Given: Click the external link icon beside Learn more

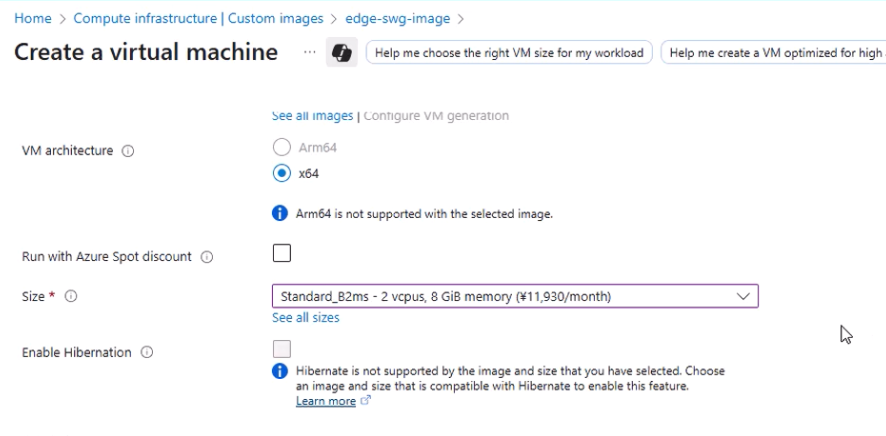Looking at the screenshot, I should [366, 400].
